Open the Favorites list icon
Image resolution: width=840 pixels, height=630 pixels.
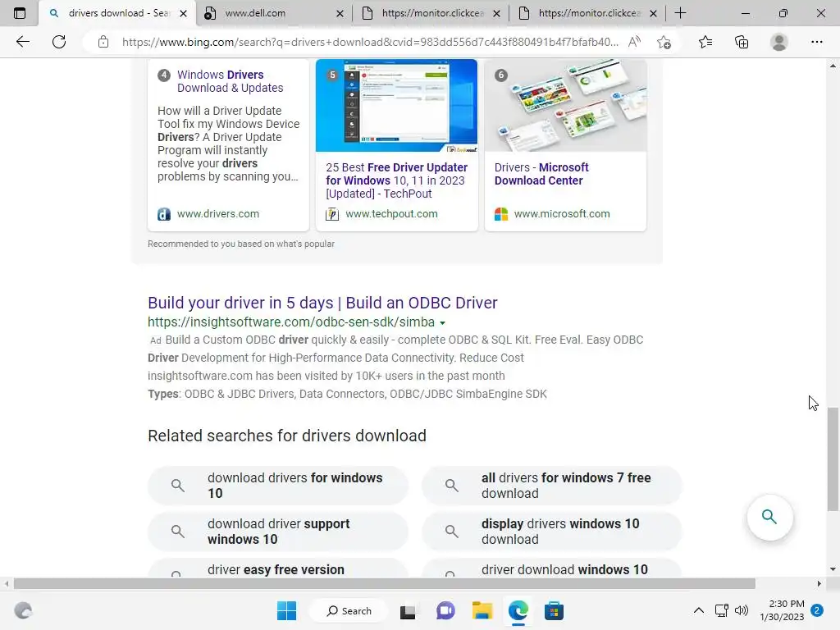705,42
